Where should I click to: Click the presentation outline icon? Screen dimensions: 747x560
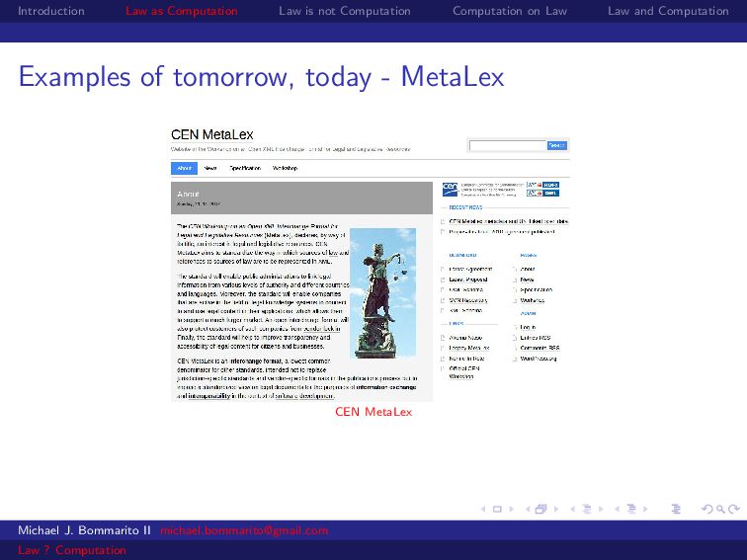pyautogui.click(x=676, y=509)
